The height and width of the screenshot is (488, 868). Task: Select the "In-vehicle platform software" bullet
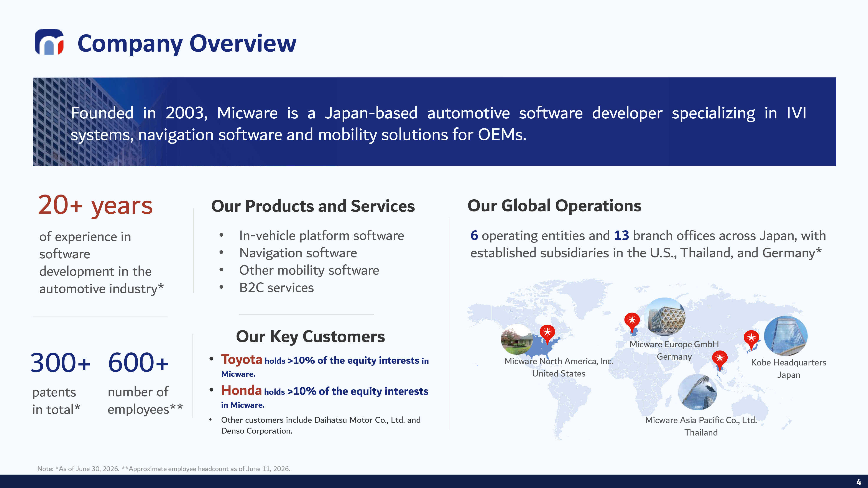point(321,235)
